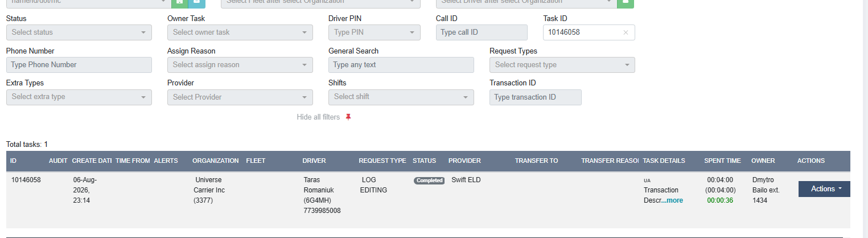
Task: Click the red pin icon beside Hide all filters
Action: 349,117
